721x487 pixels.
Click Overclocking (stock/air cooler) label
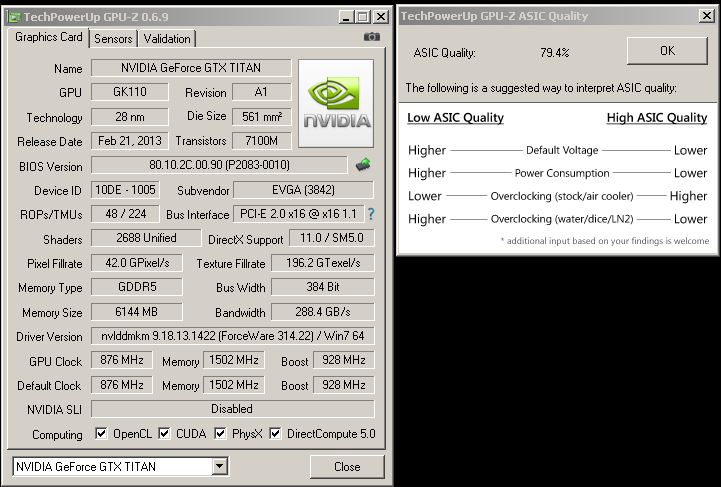point(562,196)
